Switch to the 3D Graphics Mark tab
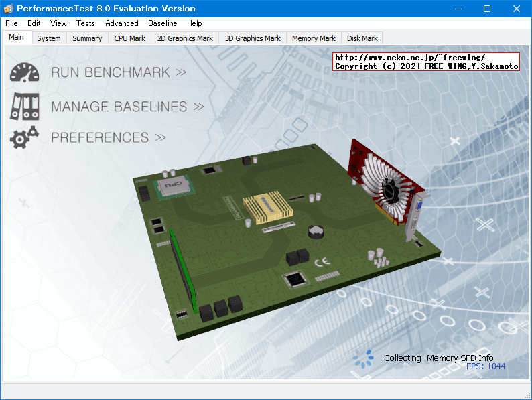The width and height of the screenshot is (532, 400). tap(253, 38)
